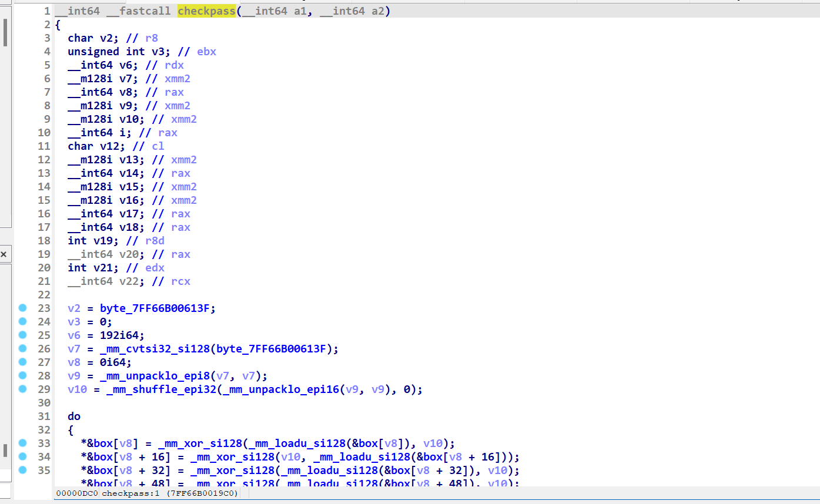Toggle the breakpoint dot on line 27
The height and width of the screenshot is (504, 820).
point(23,362)
